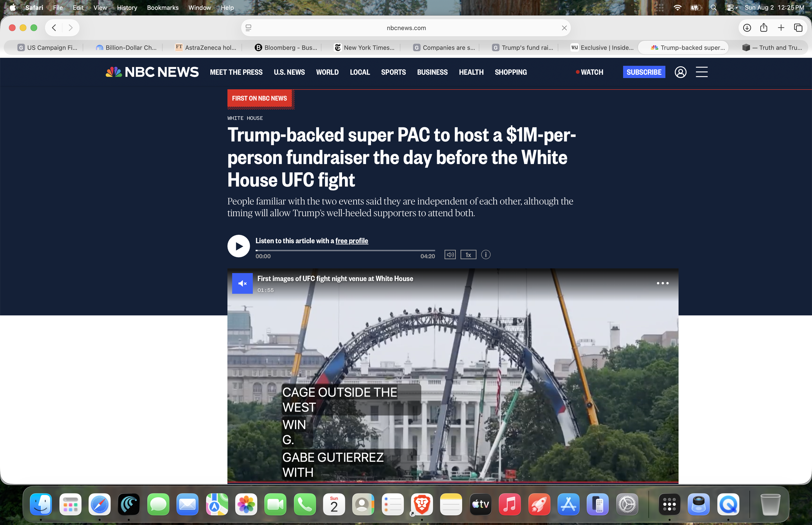Open the Shopping section
812x525 pixels.
click(511, 72)
